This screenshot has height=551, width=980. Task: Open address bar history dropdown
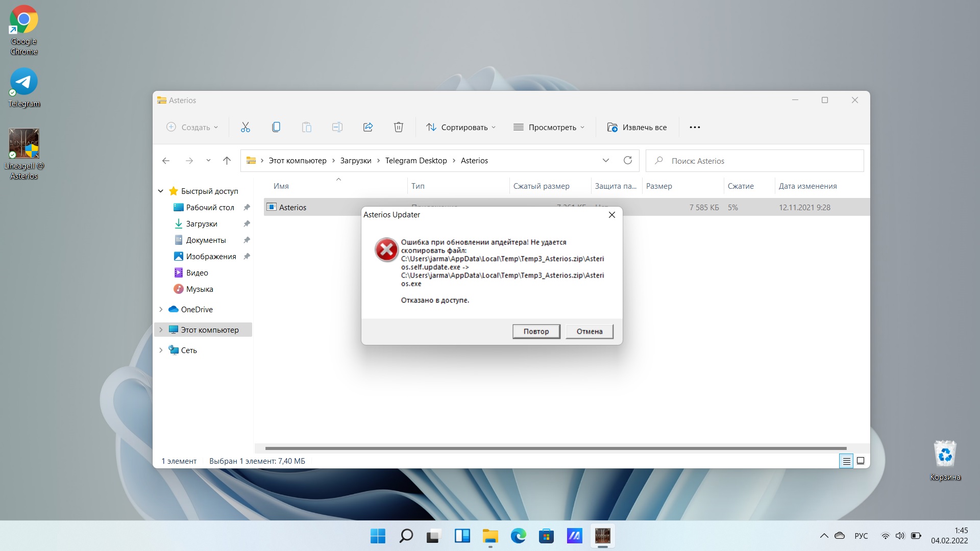pyautogui.click(x=606, y=160)
